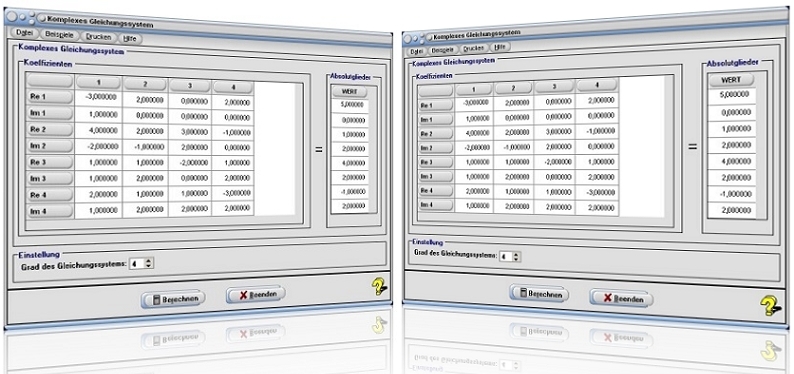Open Beispiele menu in left window
Screen dimensions: 794x374
(59, 34)
